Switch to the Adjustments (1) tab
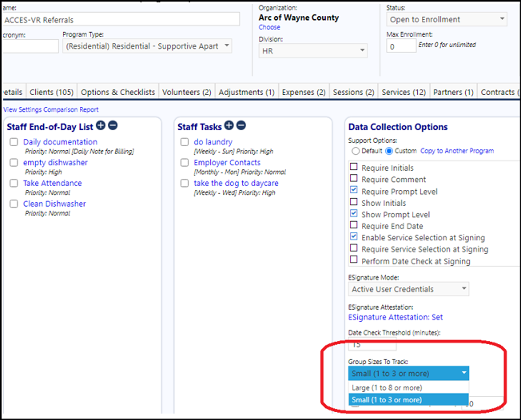Image resolution: width=521 pixels, height=420 pixels. (247, 92)
